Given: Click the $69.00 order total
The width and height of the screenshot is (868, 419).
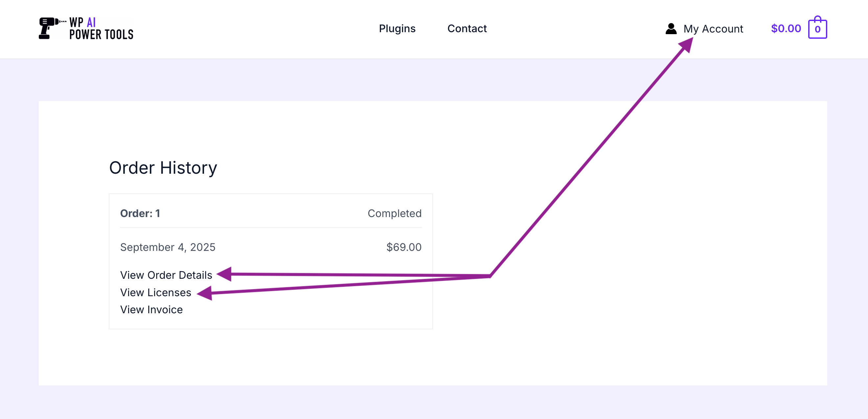Looking at the screenshot, I should [x=404, y=247].
